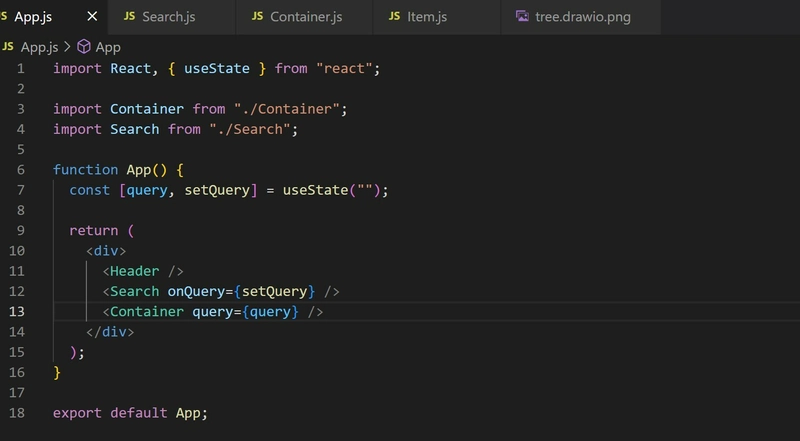Click the JS icon on Search.js tab
Viewport: 800px width, 441px height.
(130, 16)
